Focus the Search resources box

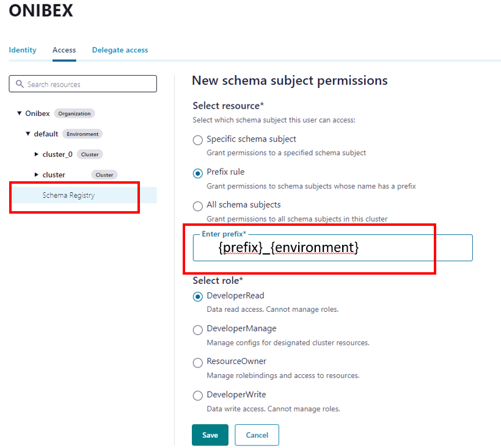89,84
